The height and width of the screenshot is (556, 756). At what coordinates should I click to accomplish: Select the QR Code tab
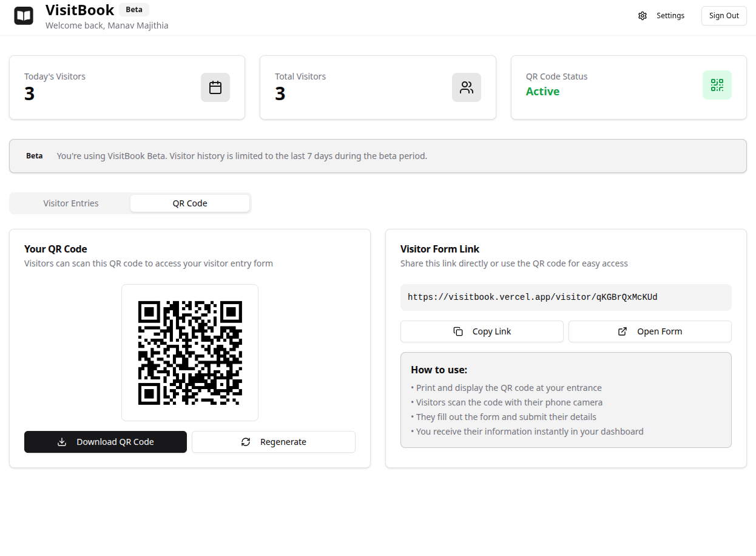coord(190,203)
